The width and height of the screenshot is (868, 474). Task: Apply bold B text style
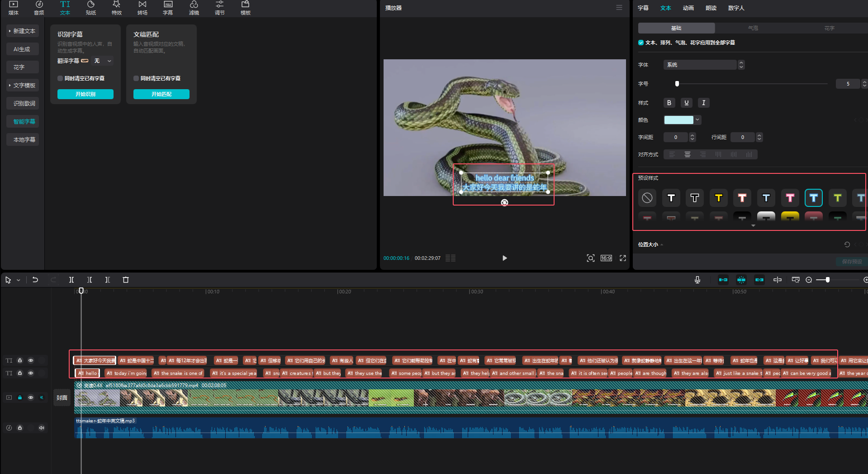(x=669, y=103)
